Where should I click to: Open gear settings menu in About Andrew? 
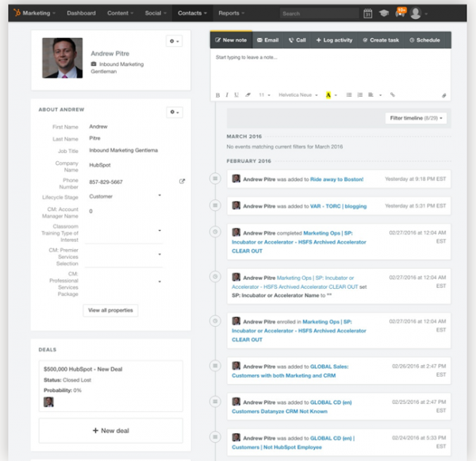(x=175, y=112)
